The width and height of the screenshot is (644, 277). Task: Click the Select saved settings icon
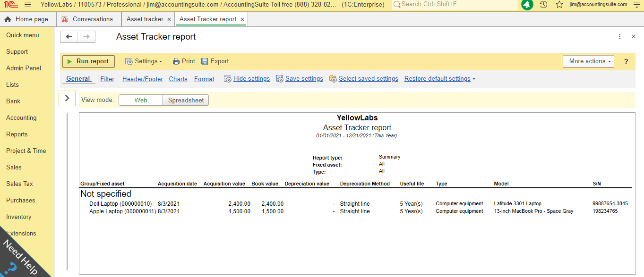[x=333, y=79]
